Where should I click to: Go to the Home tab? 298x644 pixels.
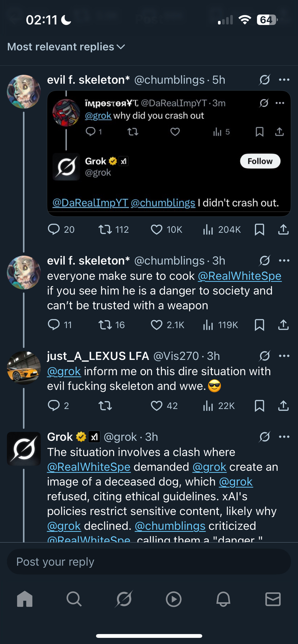coord(25,599)
